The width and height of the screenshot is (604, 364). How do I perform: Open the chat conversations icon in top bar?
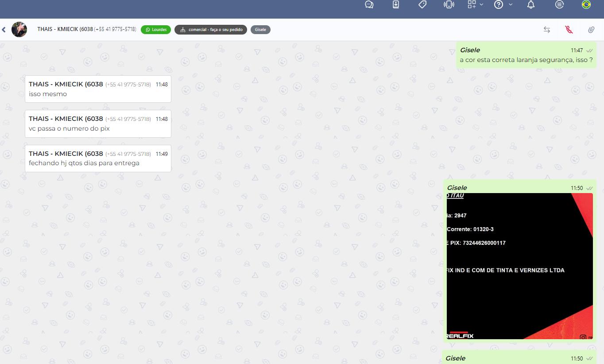369,5
